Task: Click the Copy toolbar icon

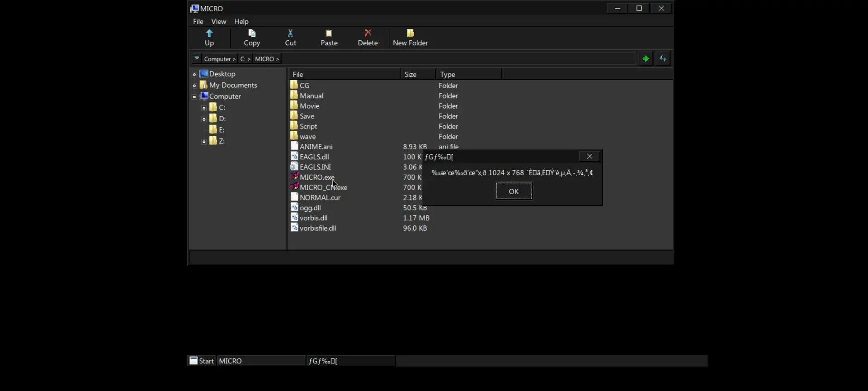Action: tap(252, 33)
